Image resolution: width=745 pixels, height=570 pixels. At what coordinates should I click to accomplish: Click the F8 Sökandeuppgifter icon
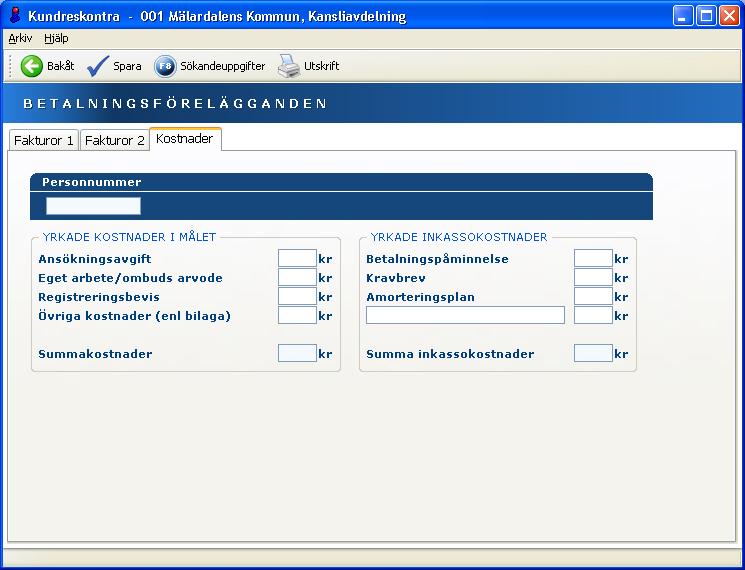[x=165, y=66]
